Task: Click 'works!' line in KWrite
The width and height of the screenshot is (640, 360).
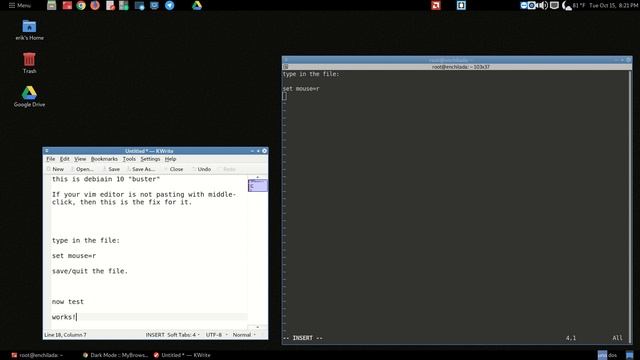Action: pyautogui.click(x=64, y=317)
